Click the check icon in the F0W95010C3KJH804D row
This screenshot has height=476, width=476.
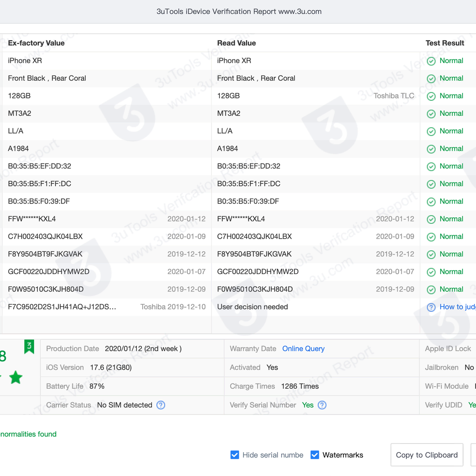431,290
